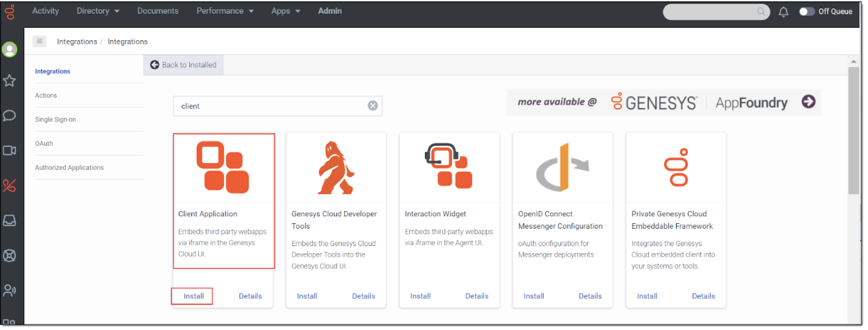Install Genesys Cloud Developer Tools
The width and height of the screenshot is (868, 330).
click(307, 296)
